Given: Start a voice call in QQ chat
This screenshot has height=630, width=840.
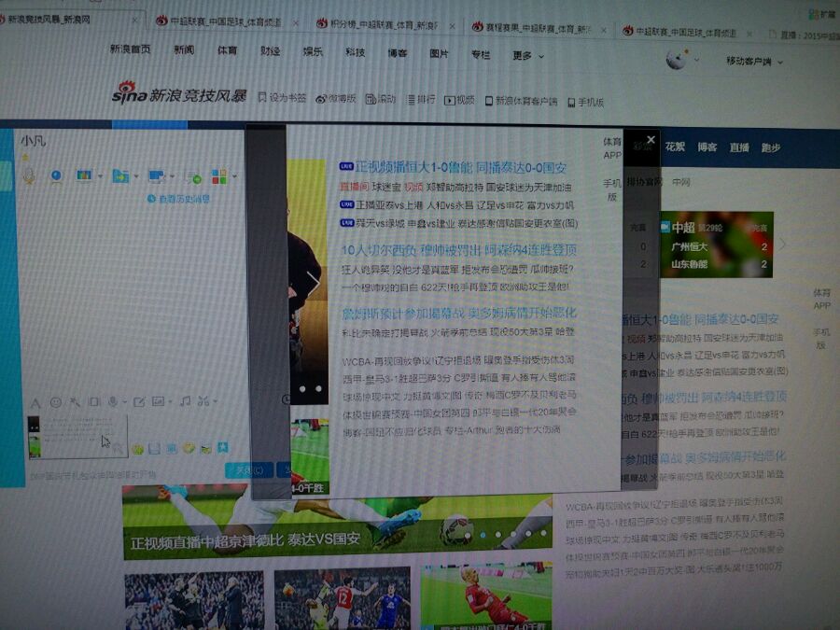Looking at the screenshot, I should (x=29, y=175).
